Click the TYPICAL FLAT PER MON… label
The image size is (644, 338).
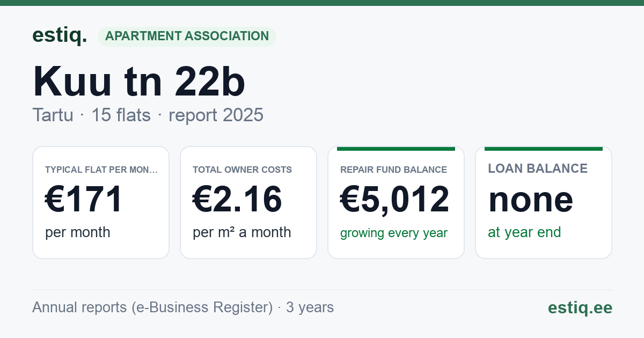coord(101,170)
